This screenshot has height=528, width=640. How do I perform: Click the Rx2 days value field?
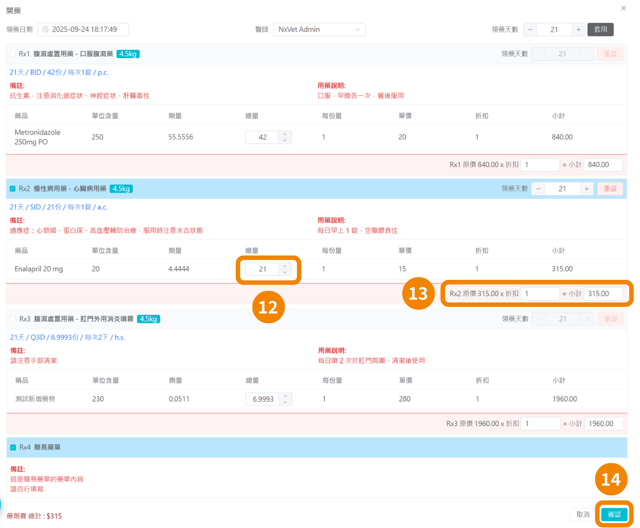coord(562,189)
